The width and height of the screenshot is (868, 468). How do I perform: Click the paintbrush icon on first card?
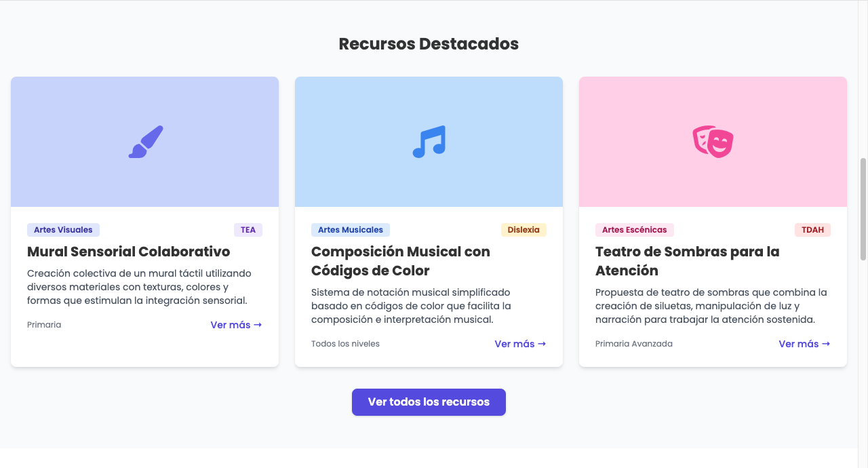click(x=146, y=142)
